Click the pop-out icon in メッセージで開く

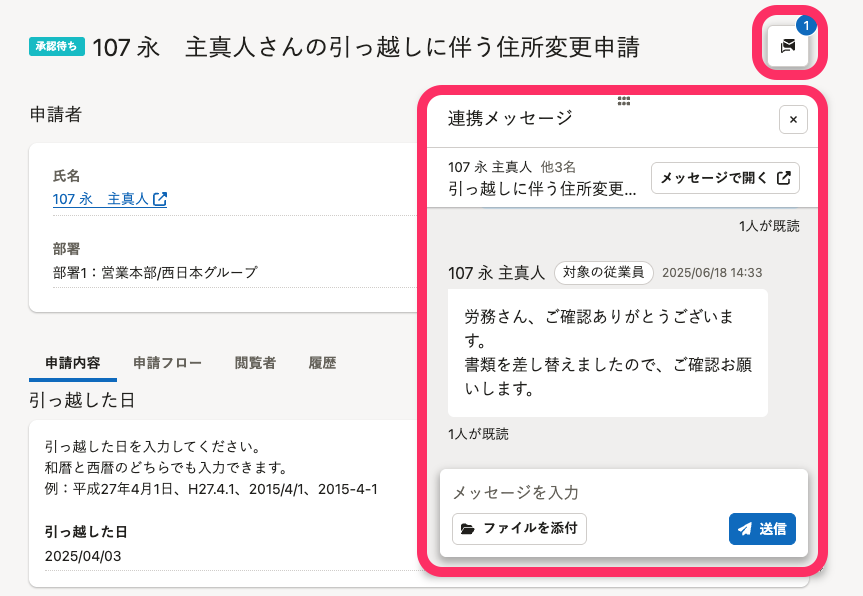(x=784, y=178)
